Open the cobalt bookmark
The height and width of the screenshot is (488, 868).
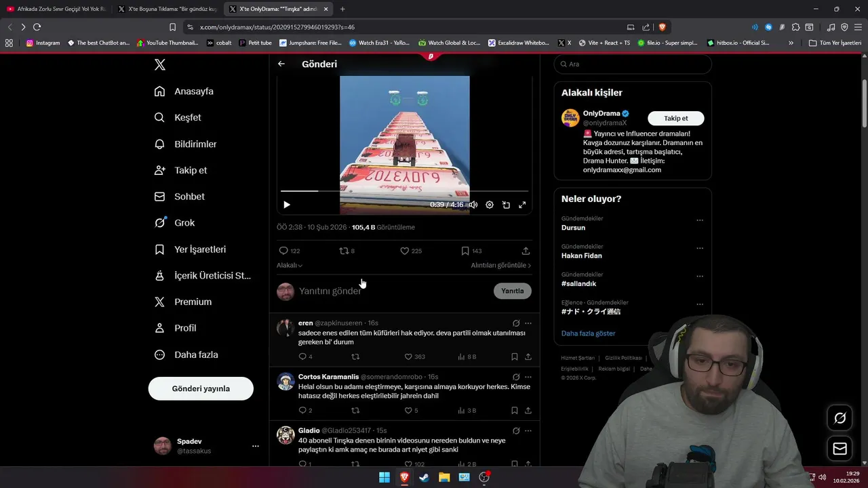tap(219, 43)
